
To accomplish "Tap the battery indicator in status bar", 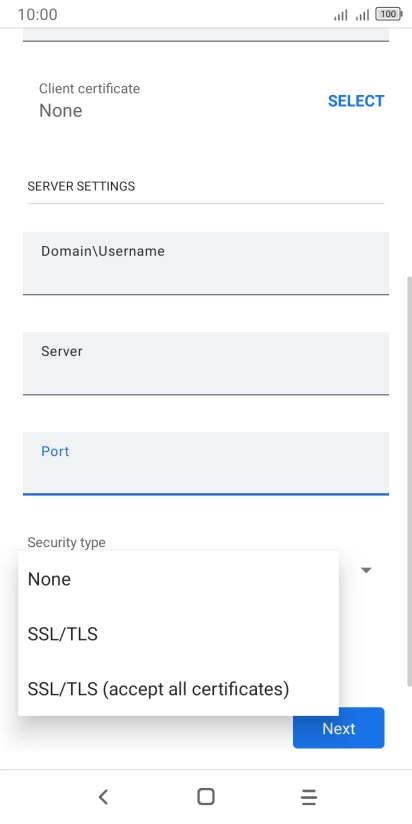I will [389, 15].
